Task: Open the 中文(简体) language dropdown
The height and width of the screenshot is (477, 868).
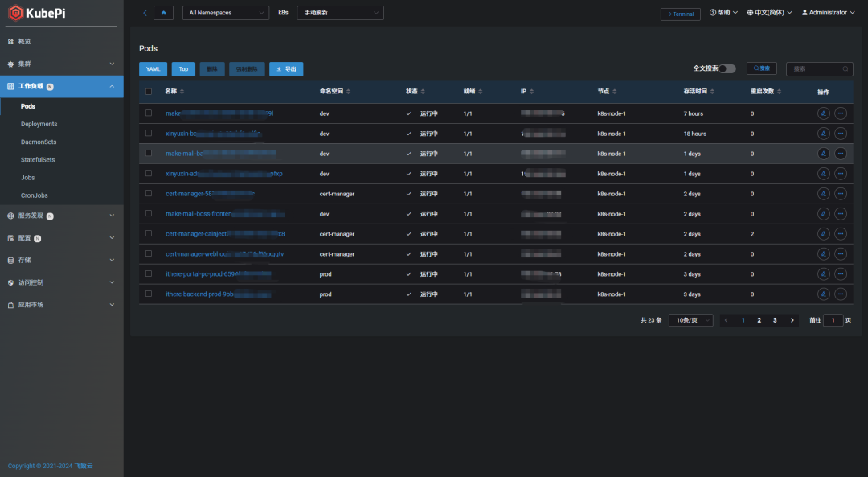Action: [x=769, y=13]
